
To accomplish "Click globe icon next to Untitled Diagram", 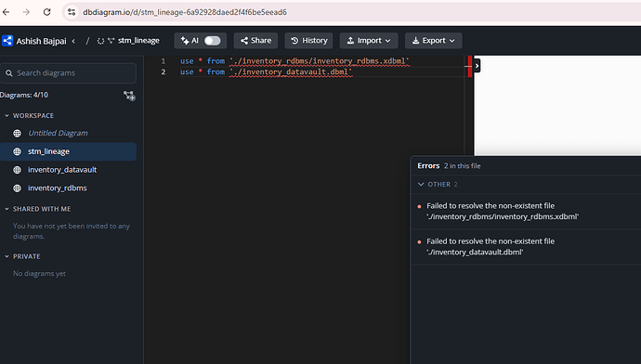I will 17,133.
